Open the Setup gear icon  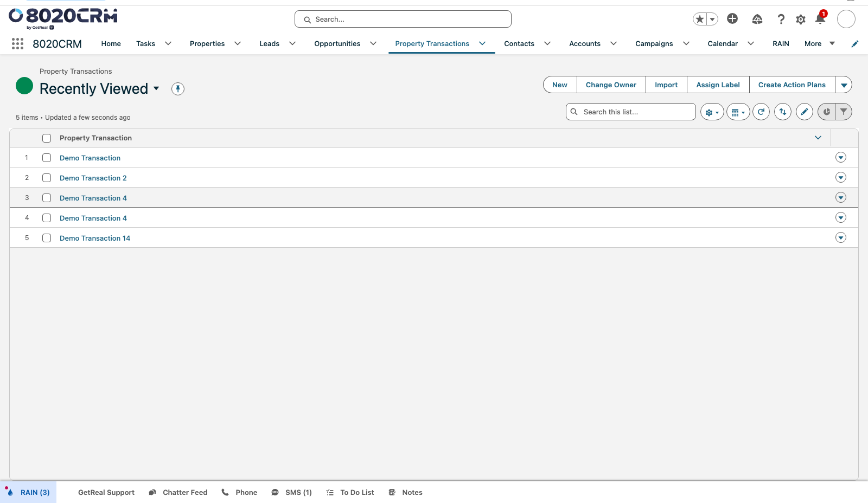(x=801, y=20)
